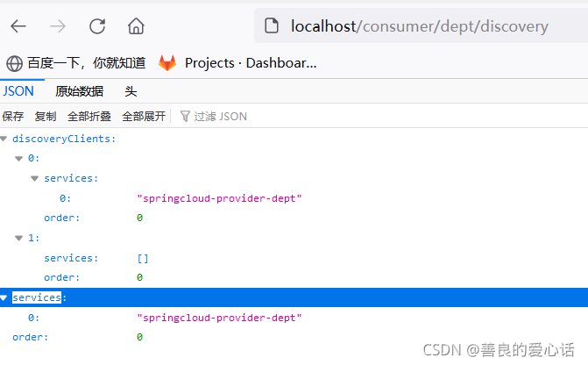Collapse the discoveryClients node
588x365 pixels.
pyautogui.click(x=4, y=139)
